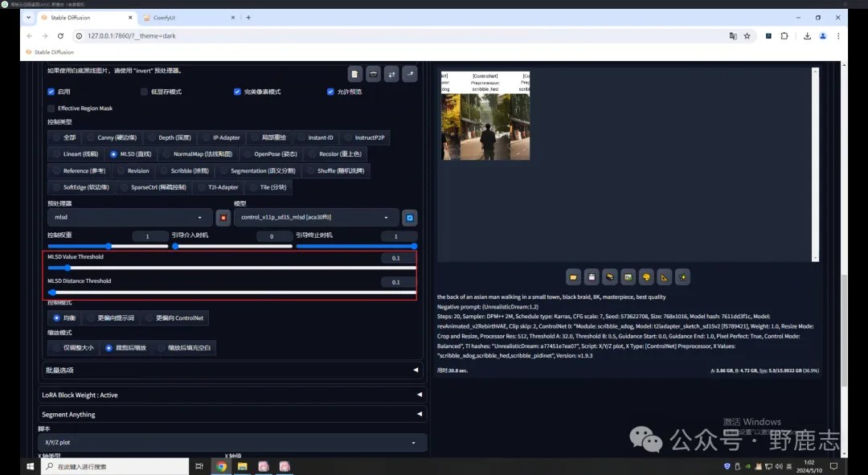Send image to img2img picture icon
The width and height of the screenshot is (868, 475).
tap(628, 276)
